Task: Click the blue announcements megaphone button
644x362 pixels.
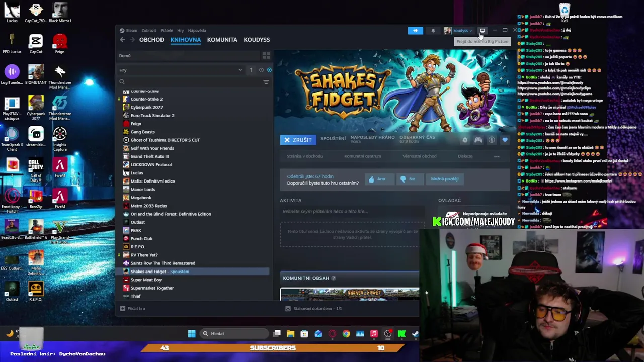Action: pos(416,31)
